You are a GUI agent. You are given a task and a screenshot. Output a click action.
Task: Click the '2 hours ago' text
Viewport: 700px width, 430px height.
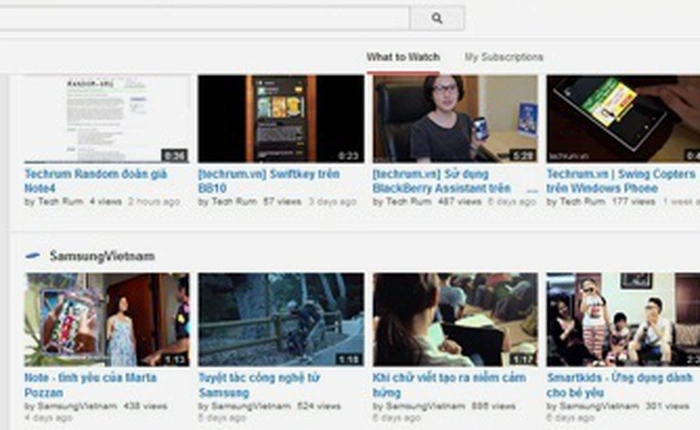(154, 202)
